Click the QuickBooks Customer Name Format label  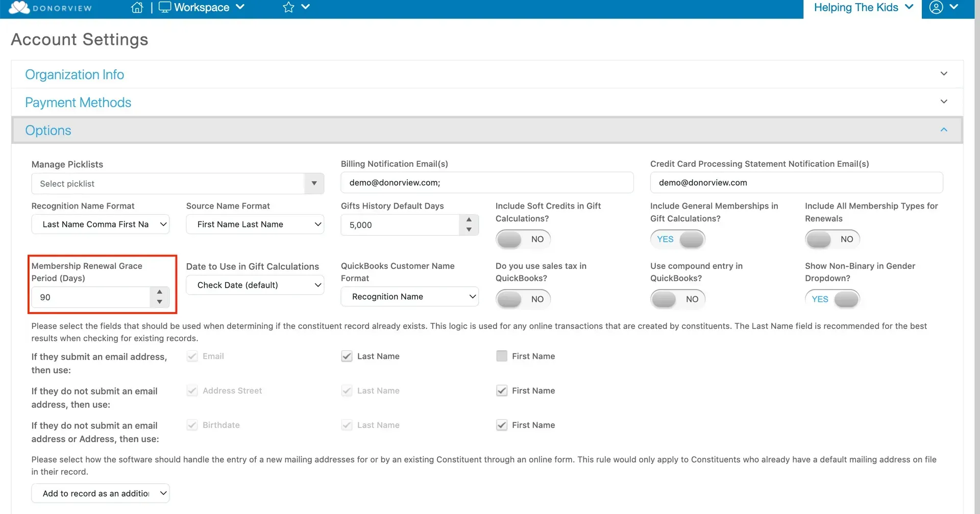tap(398, 272)
